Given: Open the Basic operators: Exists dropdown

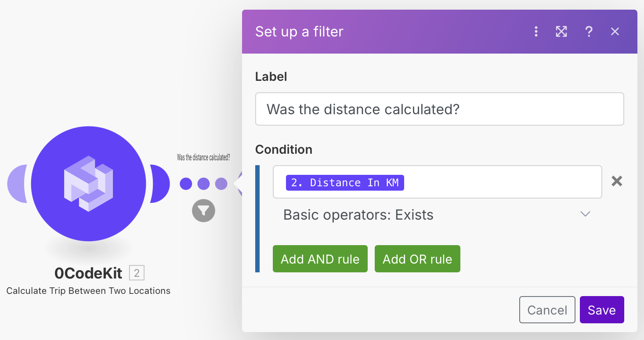Looking at the screenshot, I should [436, 215].
